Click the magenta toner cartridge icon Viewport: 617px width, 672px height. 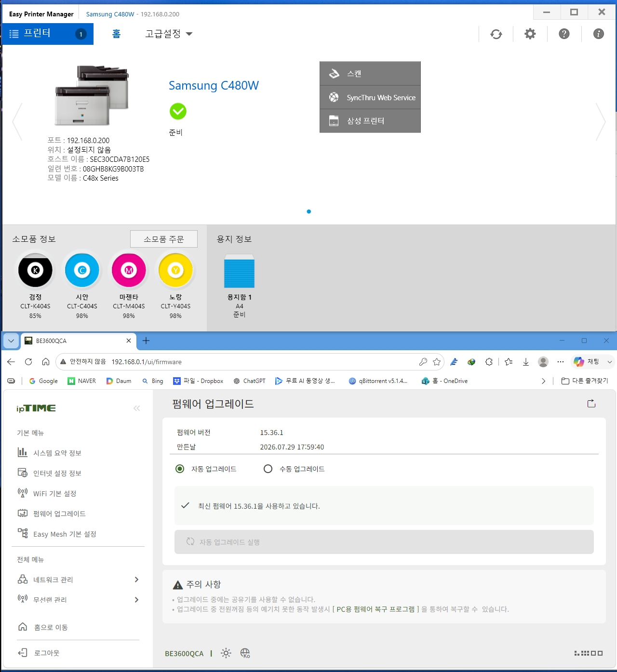coord(129,270)
